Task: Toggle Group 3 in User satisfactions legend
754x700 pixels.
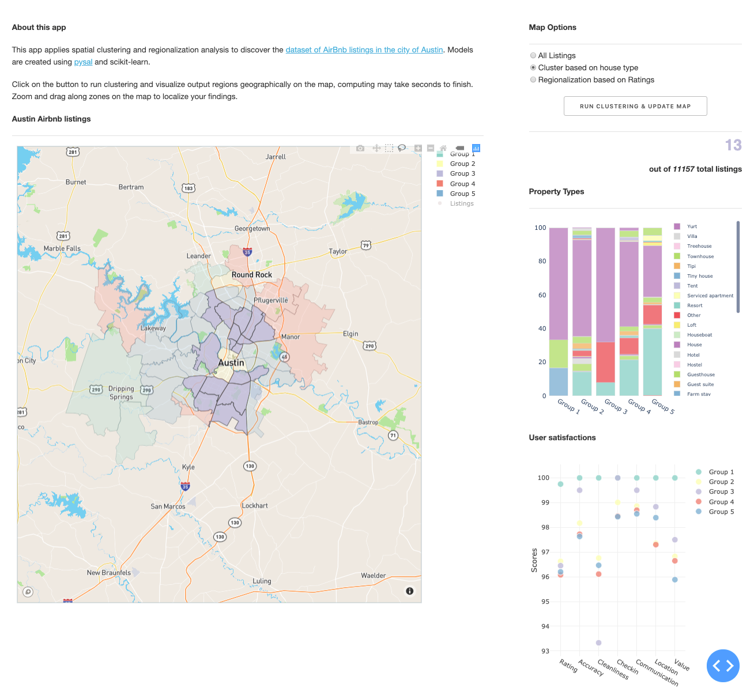Action: 715,491
